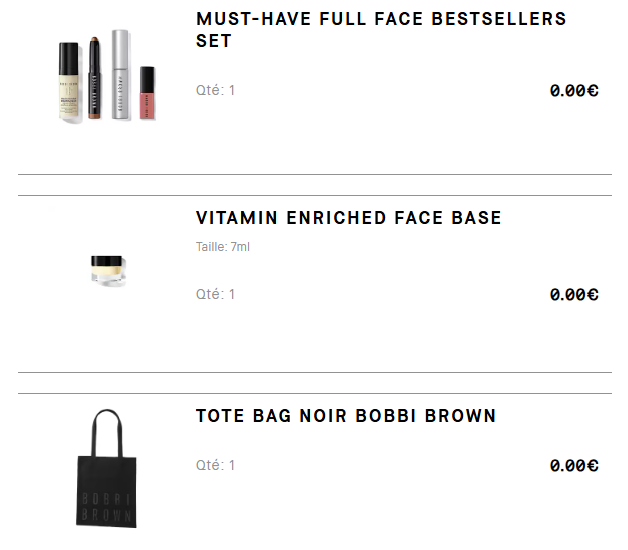
Task: Click the 0.00€ price of bestsellers set
Action: tap(574, 91)
